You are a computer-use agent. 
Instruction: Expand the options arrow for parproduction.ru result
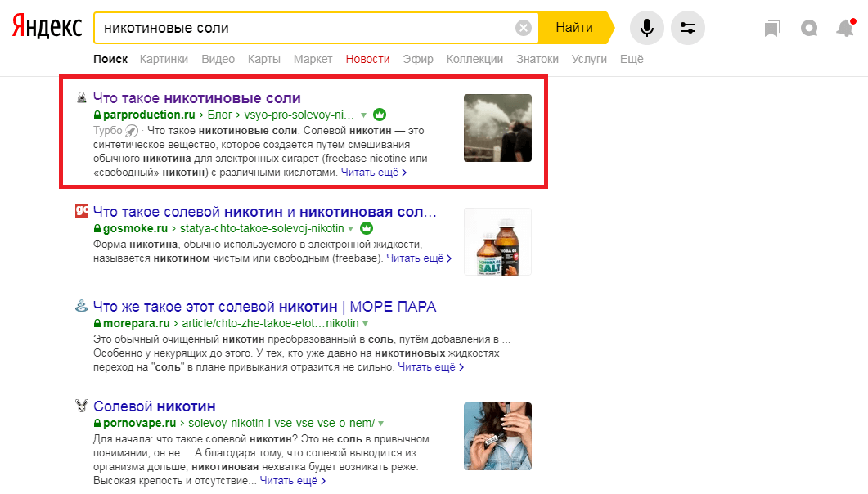(x=364, y=115)
